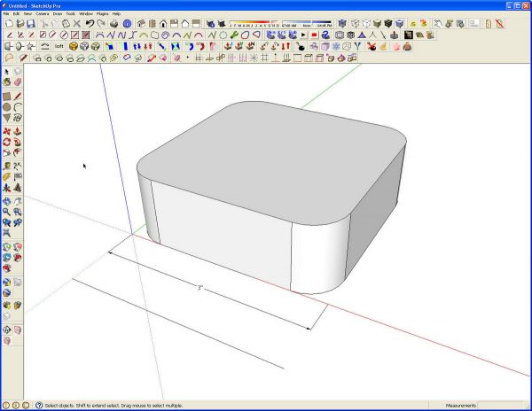Select the Orbit camera tool

click(x=7, y=201)
